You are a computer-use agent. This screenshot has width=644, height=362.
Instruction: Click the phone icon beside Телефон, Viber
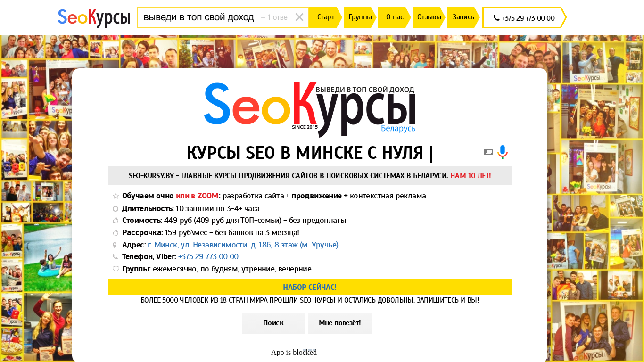tap(116, 257)
